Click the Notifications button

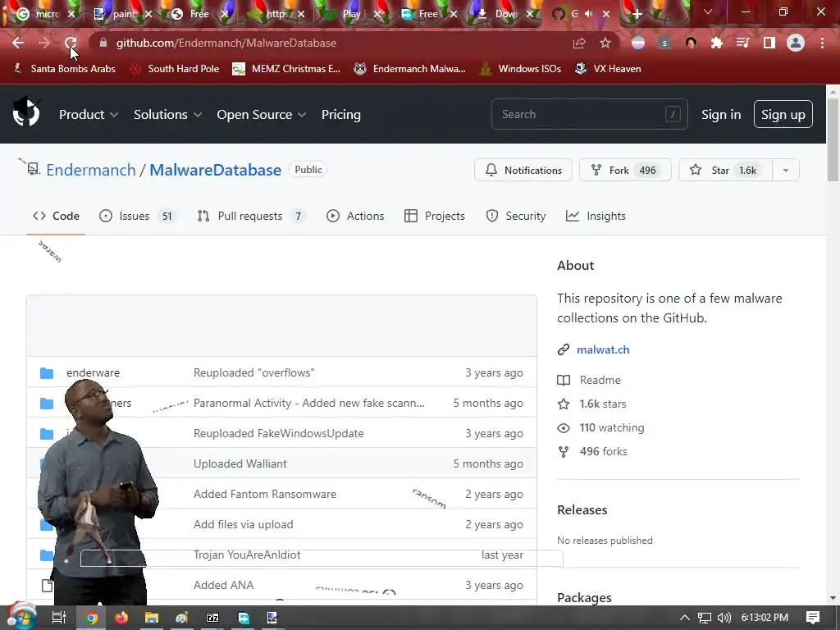523,171
